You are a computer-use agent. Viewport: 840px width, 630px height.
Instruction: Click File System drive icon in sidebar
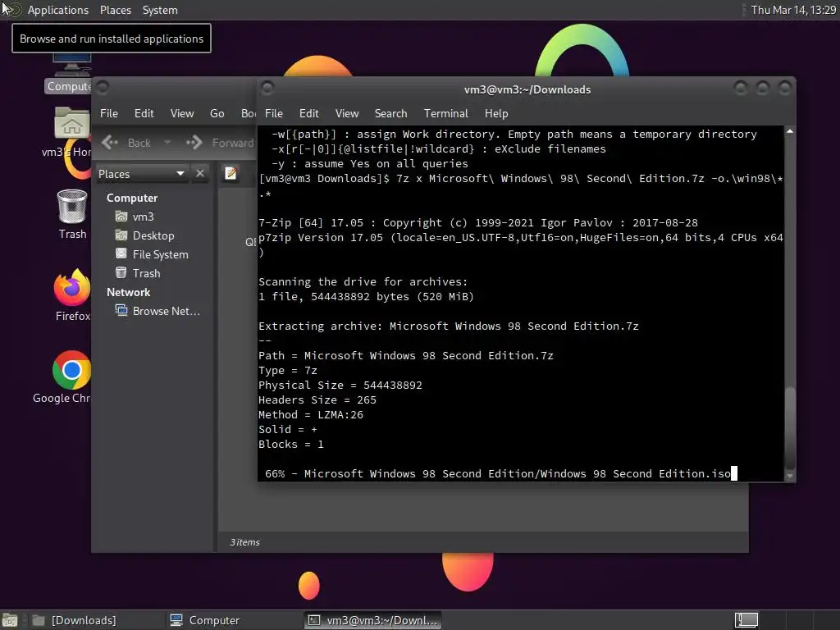[x=121, y=254]
